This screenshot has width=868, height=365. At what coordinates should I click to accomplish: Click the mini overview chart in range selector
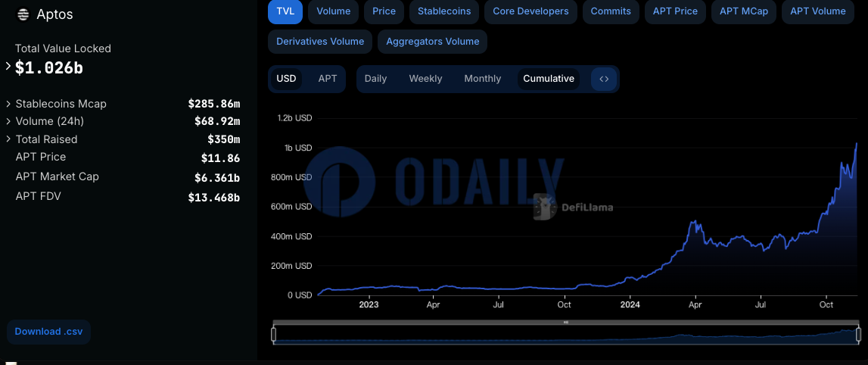coord(566,336)
